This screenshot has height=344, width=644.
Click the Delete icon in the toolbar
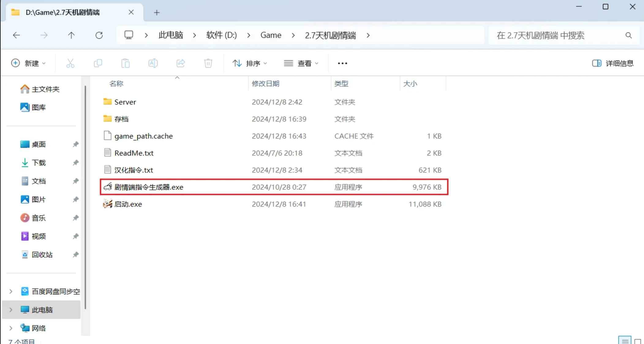click(208, 63)
